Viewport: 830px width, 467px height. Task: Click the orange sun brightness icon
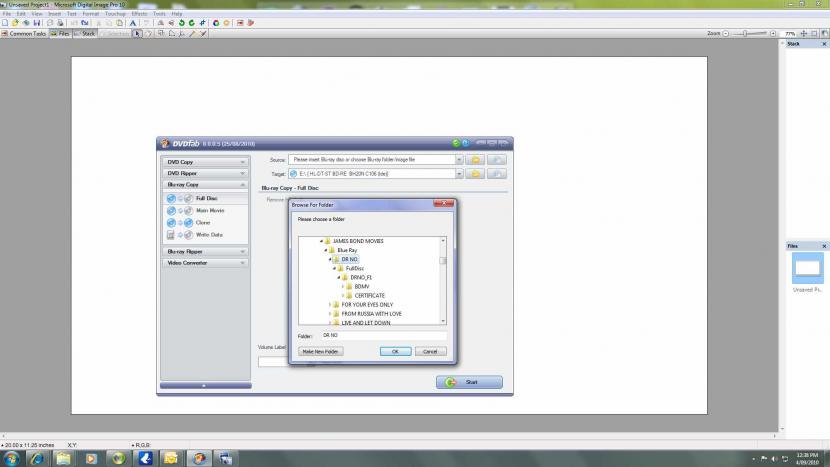227,23
